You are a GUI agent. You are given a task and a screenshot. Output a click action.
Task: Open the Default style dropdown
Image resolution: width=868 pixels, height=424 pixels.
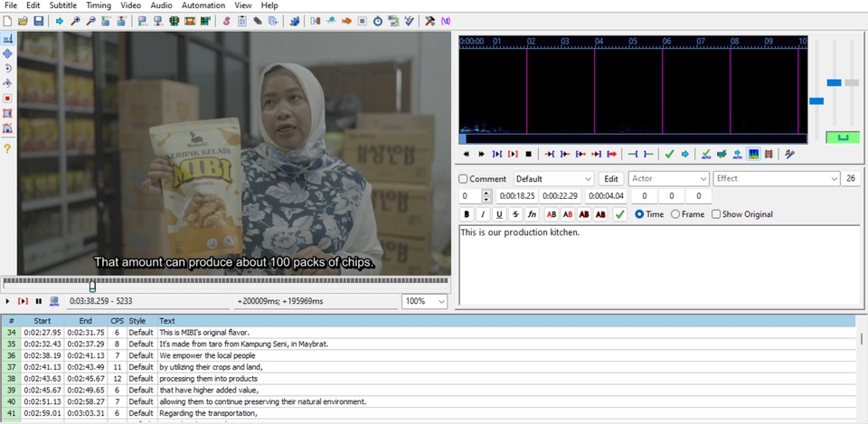coord(553,179)
